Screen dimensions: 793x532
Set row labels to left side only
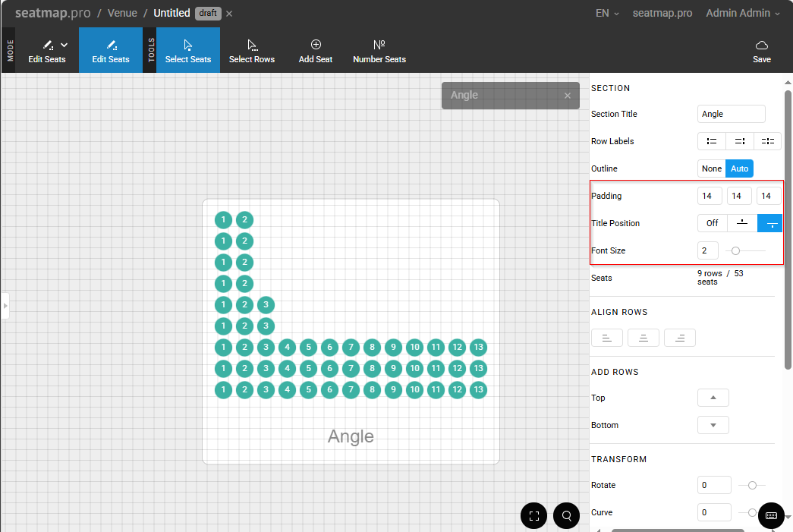712,141
